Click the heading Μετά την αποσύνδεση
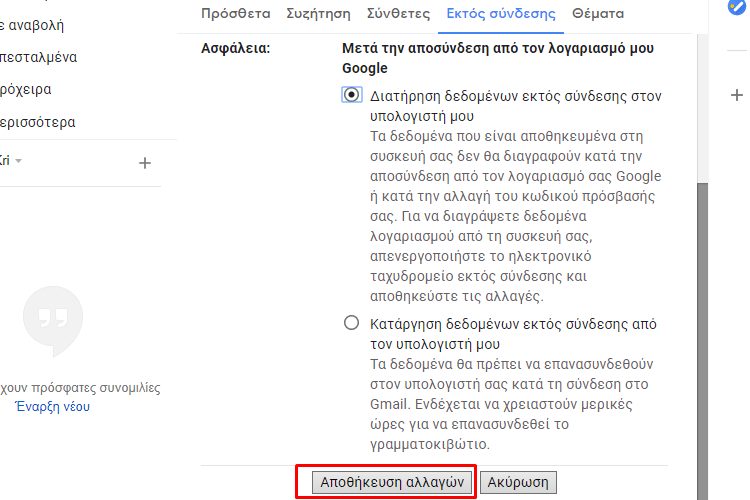Viewport: 750px width, 500px height. [x=498, y=58]
